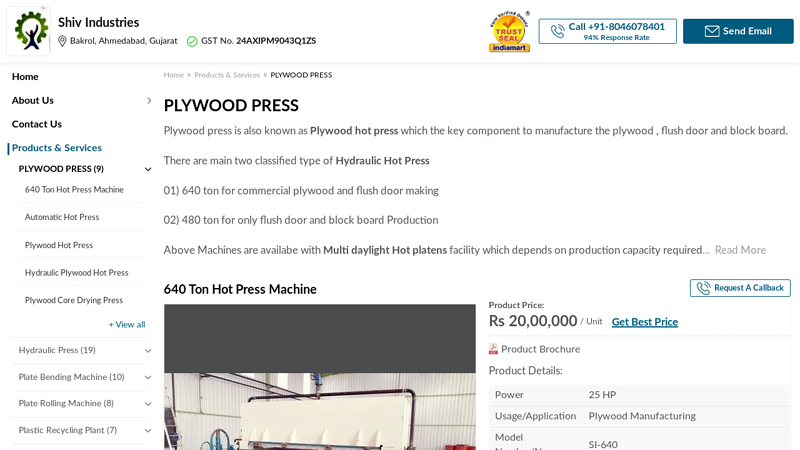Click the phone icon in the Call button
The image size is (800, 450).
558,31
